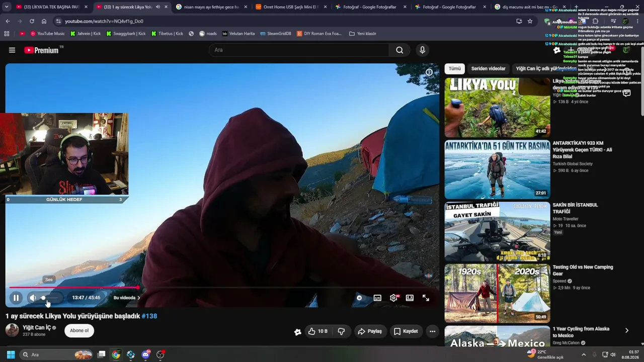The width and height of the screenshot is (644, 362).
Task: Adjust the video volume slider
Action: click(x=51, y=298)
